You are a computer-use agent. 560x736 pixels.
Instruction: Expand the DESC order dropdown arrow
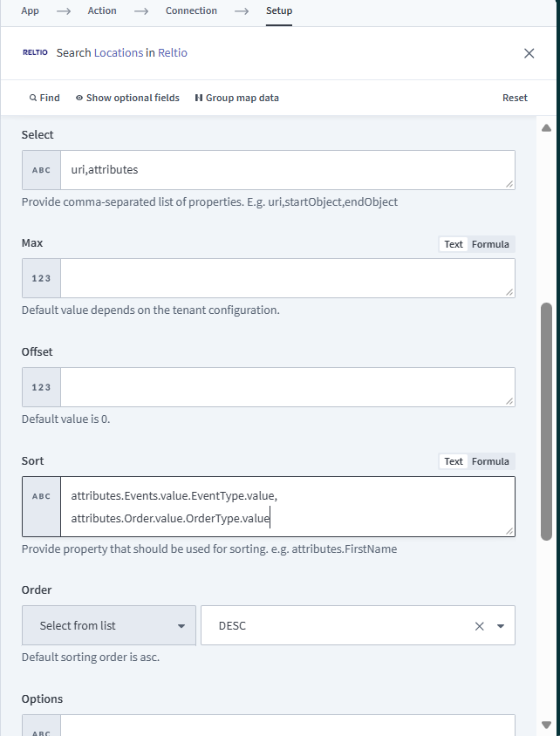(501, 626)
